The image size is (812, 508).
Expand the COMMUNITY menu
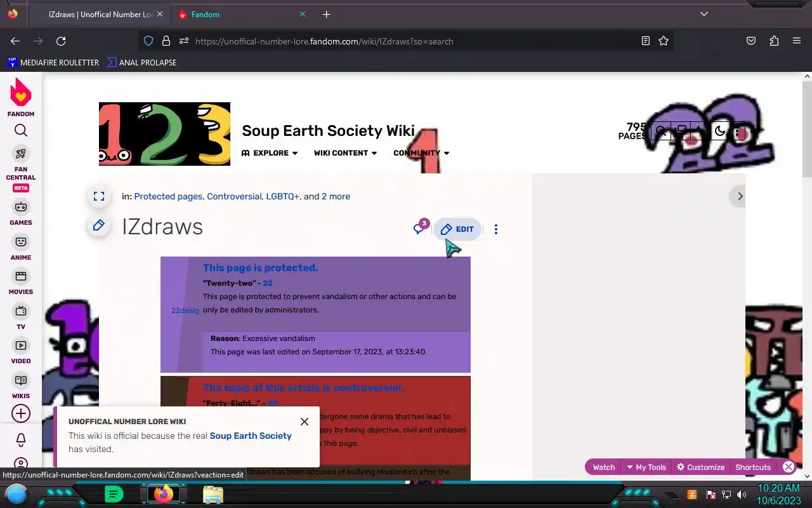point(422,153)
